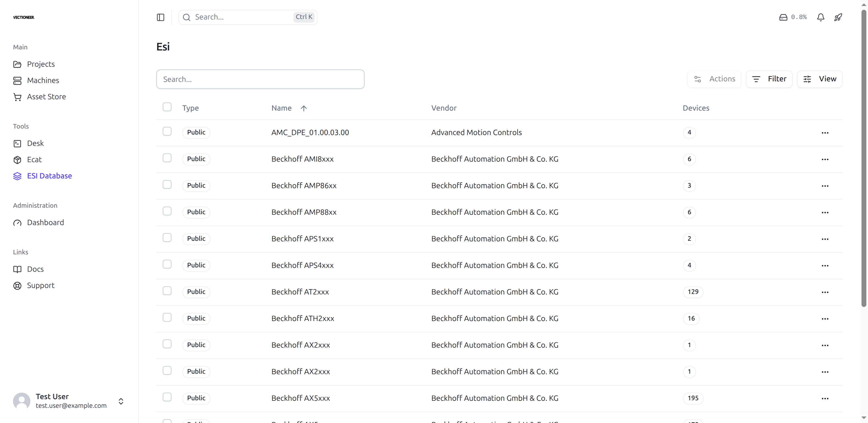Open row menu for Beckhoff AMP88xx

click(825, 213)
